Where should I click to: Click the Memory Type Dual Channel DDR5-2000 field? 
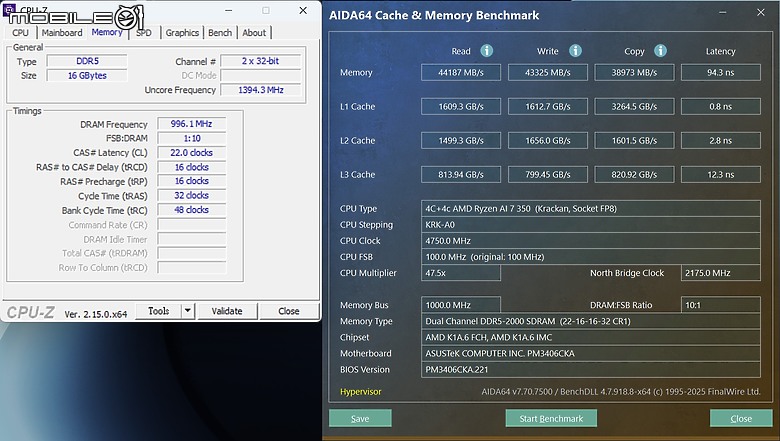pos(590,321)
